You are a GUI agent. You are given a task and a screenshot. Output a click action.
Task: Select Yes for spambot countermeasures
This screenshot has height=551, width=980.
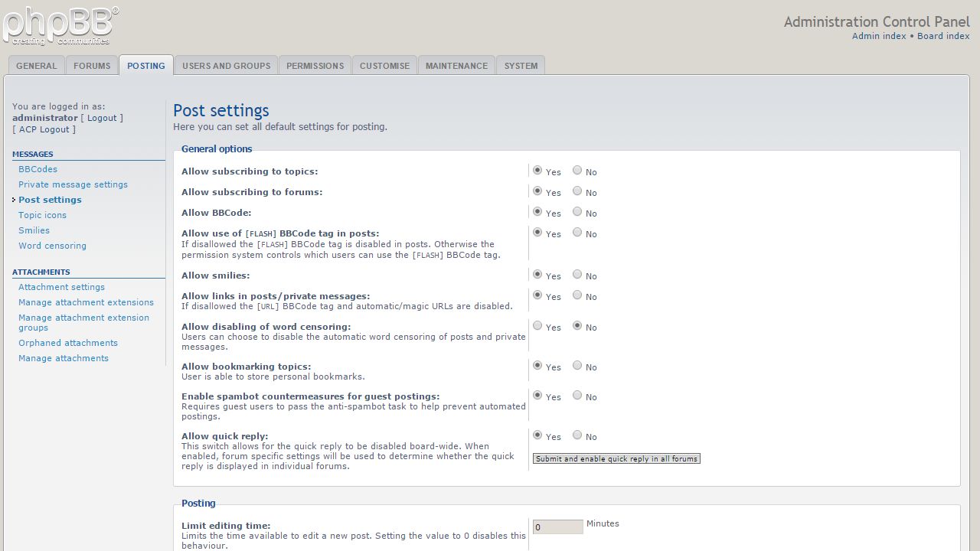(537, 396)
